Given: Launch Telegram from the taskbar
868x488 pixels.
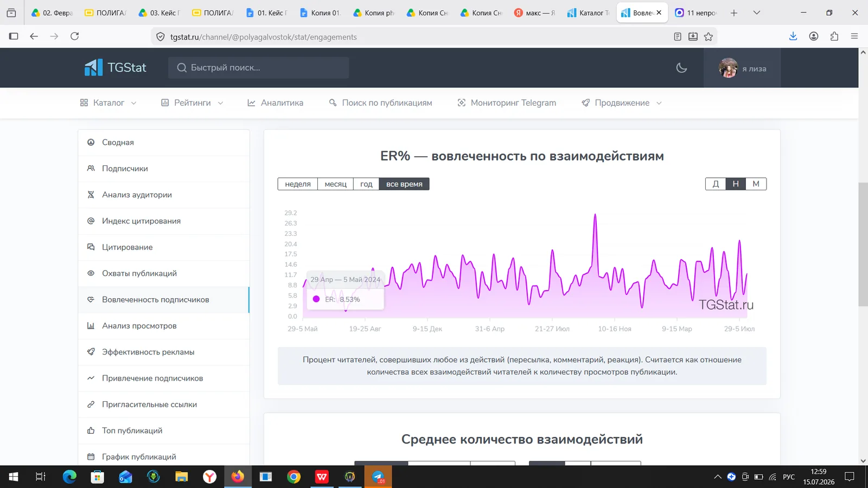Looking at the screenshot, I should [x=378, y=477].
